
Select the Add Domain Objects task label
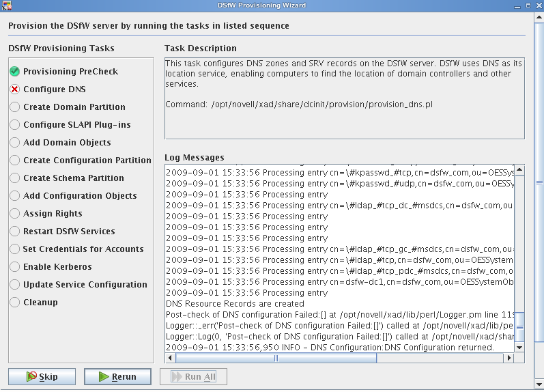pos(67,142)
